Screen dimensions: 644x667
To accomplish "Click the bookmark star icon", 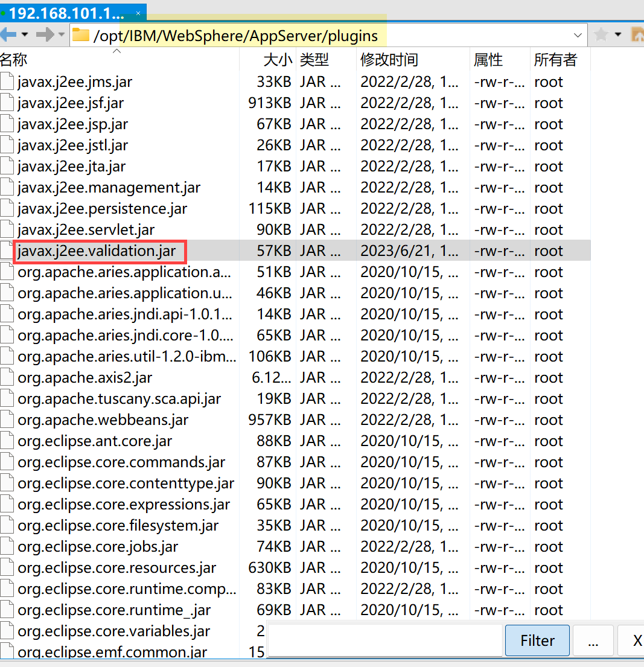I will point(600,34).
